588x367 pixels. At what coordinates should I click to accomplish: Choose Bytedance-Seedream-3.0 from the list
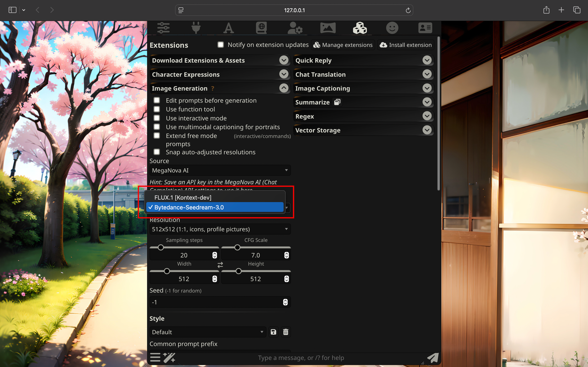tap(189, 207)
